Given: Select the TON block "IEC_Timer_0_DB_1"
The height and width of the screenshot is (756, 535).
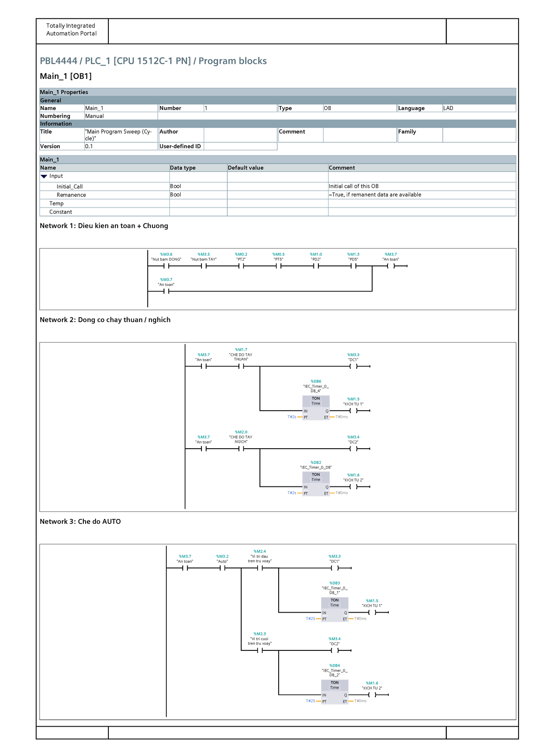Looking at the screenshot, I should [x=335, y=609].
